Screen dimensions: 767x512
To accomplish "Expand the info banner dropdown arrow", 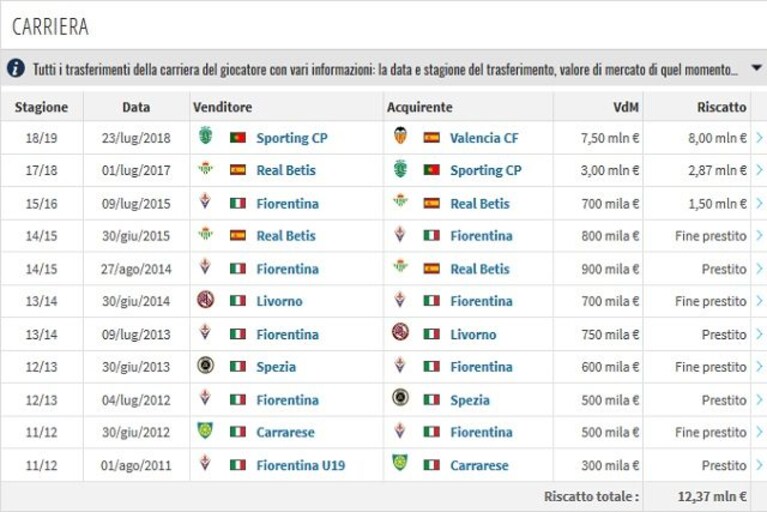I will point(756,67).
